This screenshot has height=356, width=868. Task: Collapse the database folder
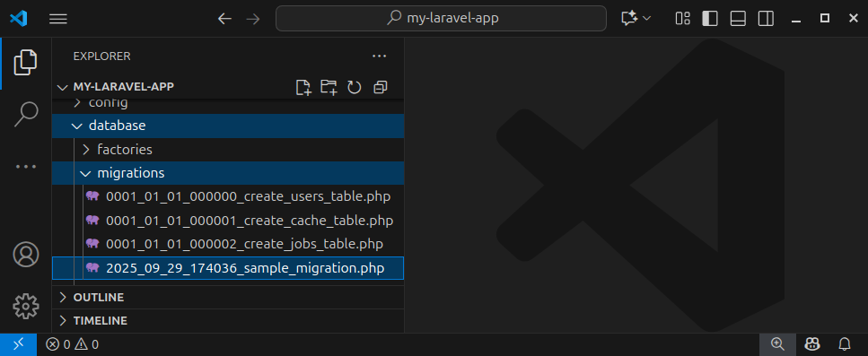(228, 126)
